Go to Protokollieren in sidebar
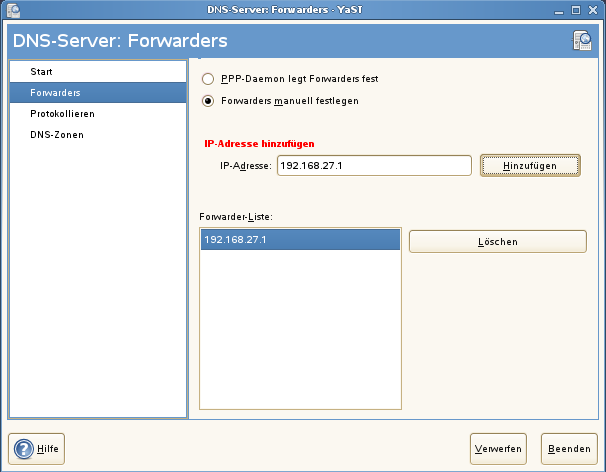Image resolution: width=606 pixels, height=472 pixels. point(98,114)
